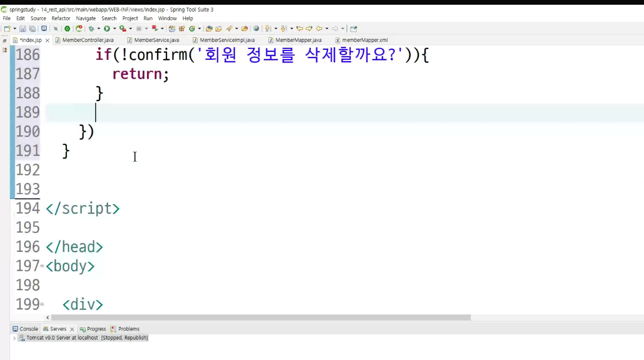Open dropdown next to Run Last Tool icon
This screenshot has height=360, width=644.
point(130,29)
